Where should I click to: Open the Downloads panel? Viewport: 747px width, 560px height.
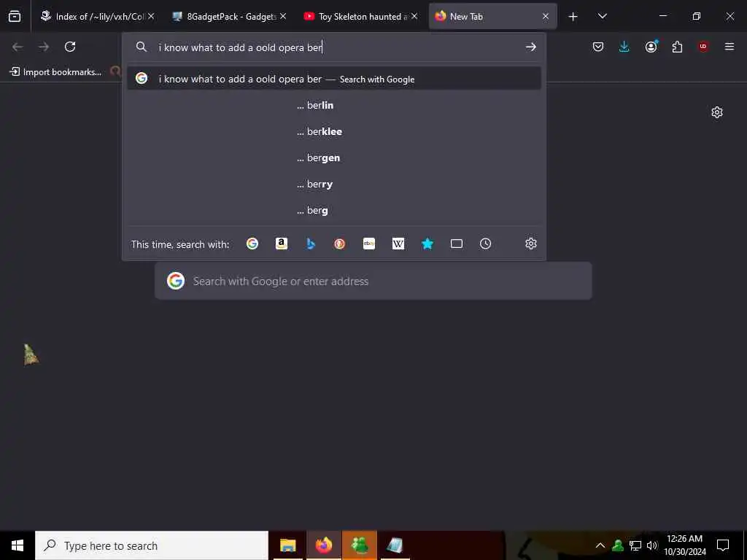point(624,47)
